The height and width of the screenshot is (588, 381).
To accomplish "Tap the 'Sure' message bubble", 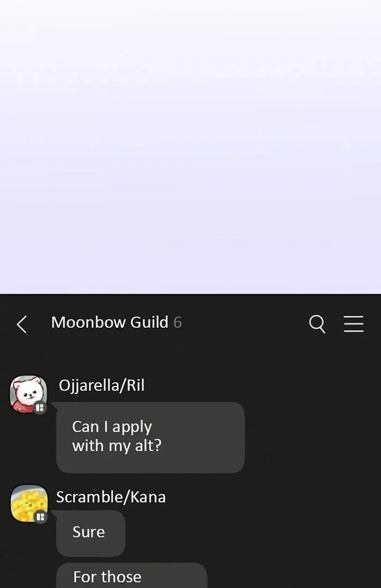I will coord(90,533).
